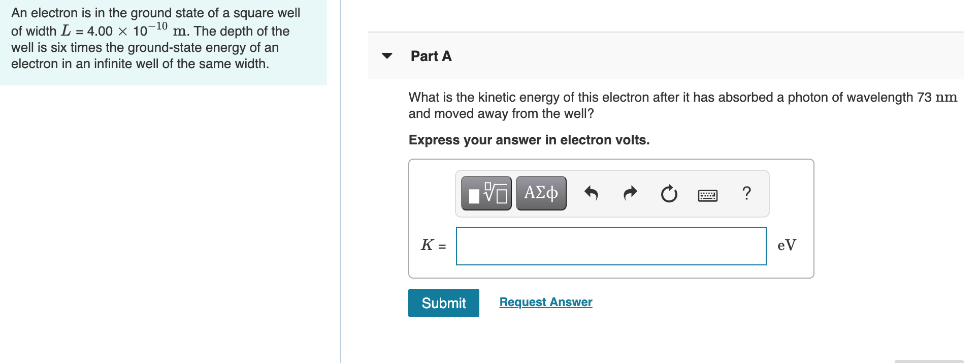This screenshot has width=980, height=363.
Task: Reset the answer with the circular arrow
Action: [669, 193]
